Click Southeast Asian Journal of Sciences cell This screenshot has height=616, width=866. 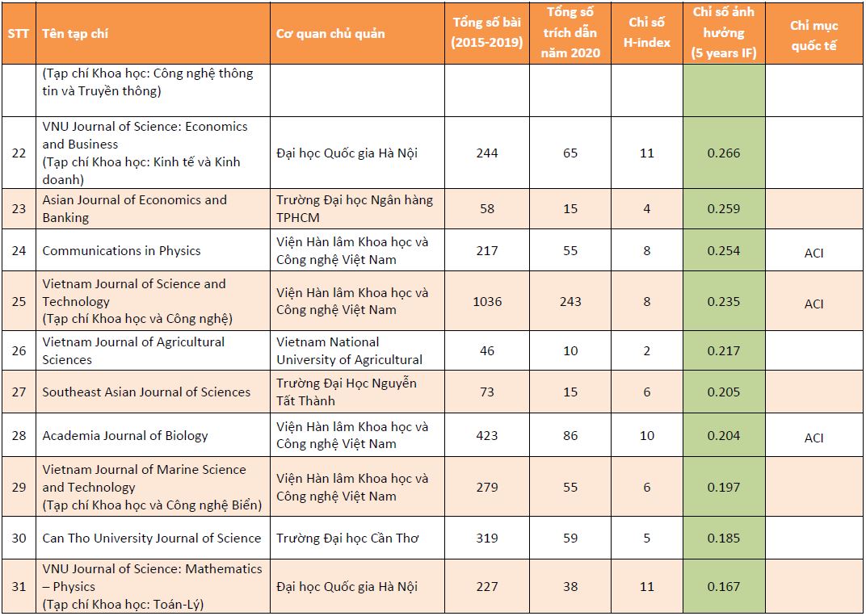pyautogui.click(x=153, y=392)
